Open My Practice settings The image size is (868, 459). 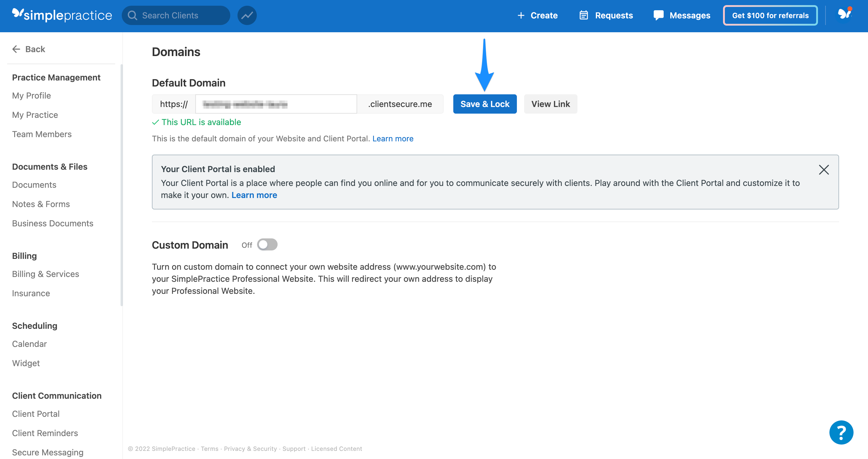35,115
